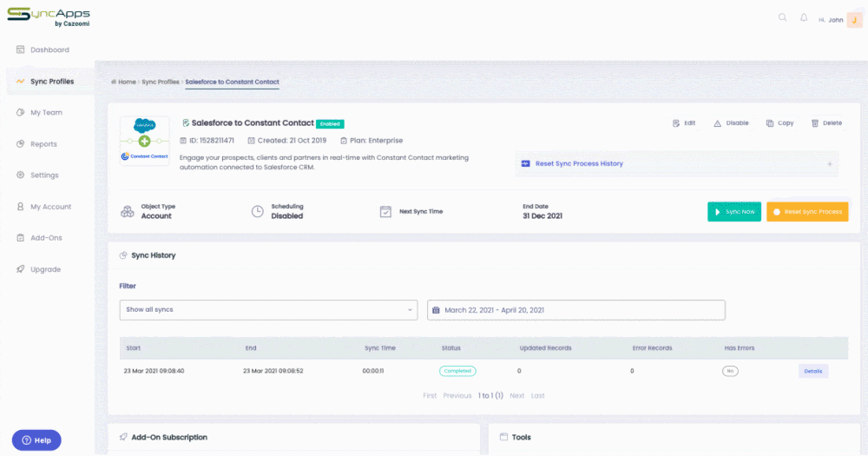Click the Last pagination link
Screen dimensions: 868x456
[x=537, y=395]
